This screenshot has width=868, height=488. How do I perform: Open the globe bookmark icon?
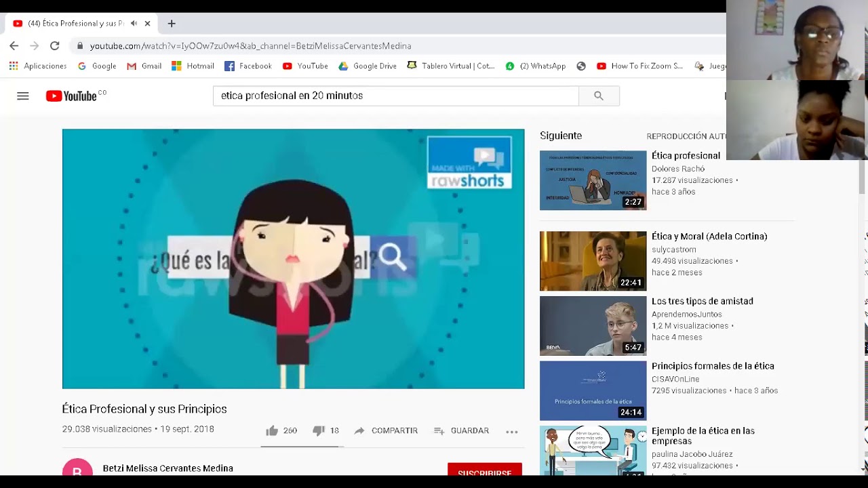point(581,66)
